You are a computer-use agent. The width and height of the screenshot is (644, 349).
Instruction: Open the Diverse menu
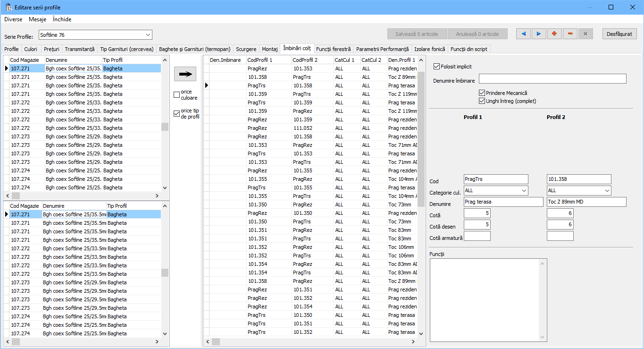[13, 19]
